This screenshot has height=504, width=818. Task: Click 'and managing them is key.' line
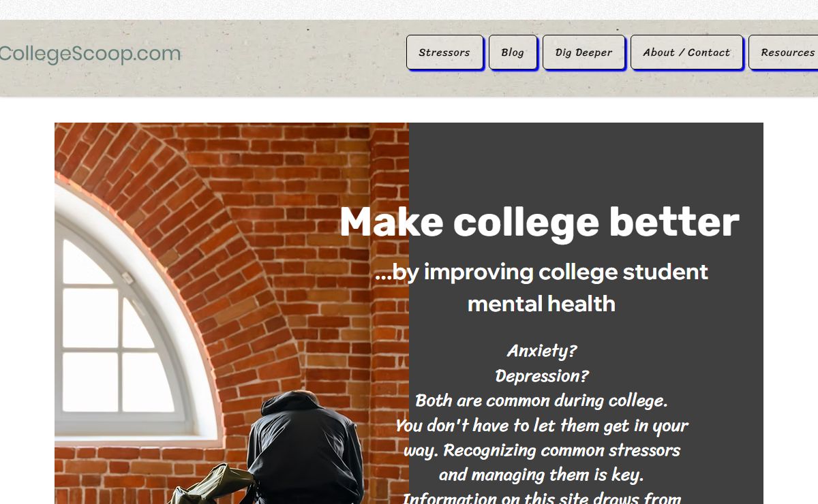541,475
